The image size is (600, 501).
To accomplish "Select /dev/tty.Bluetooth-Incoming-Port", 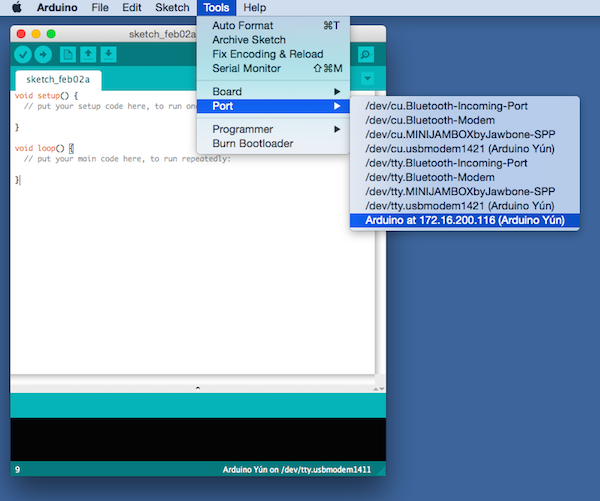I will (465, 163).
